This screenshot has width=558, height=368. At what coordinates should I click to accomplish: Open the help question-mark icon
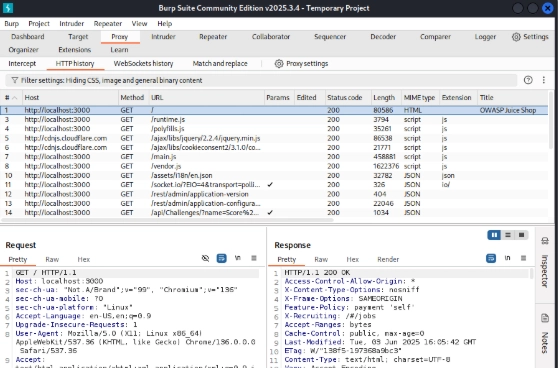coord(528,80)
